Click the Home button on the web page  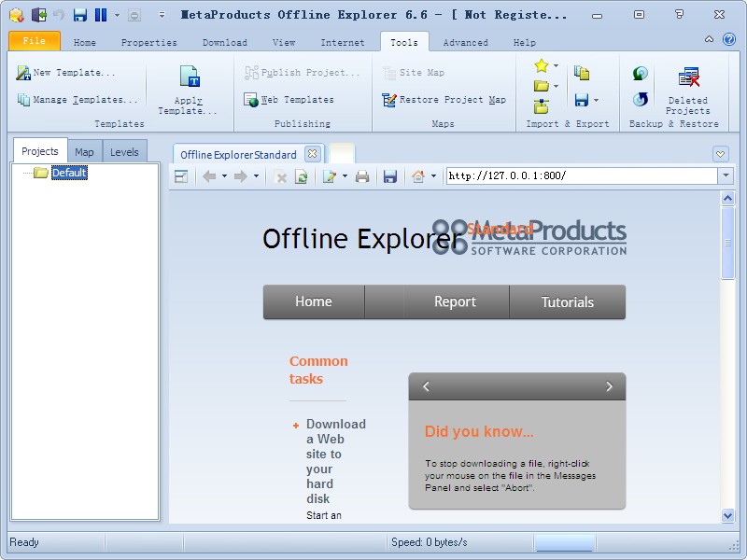[314, 301]
